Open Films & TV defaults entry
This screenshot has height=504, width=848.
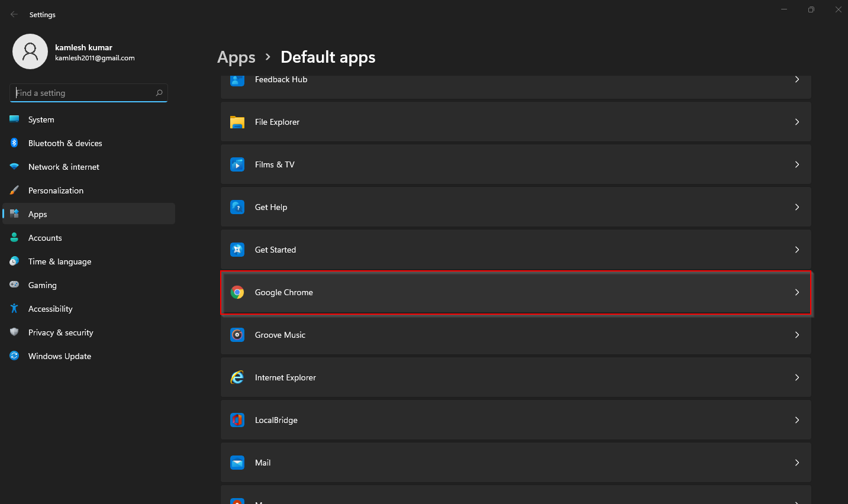pos(515,164)
